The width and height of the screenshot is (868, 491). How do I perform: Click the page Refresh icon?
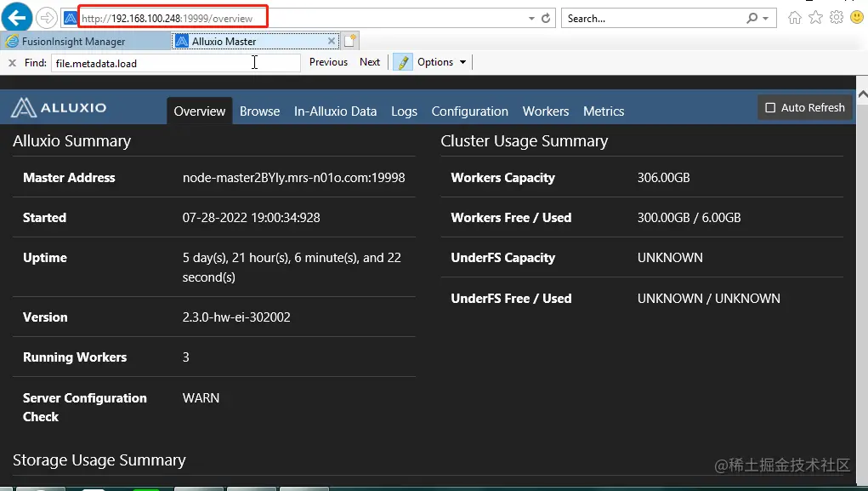(x=546, y=18)
